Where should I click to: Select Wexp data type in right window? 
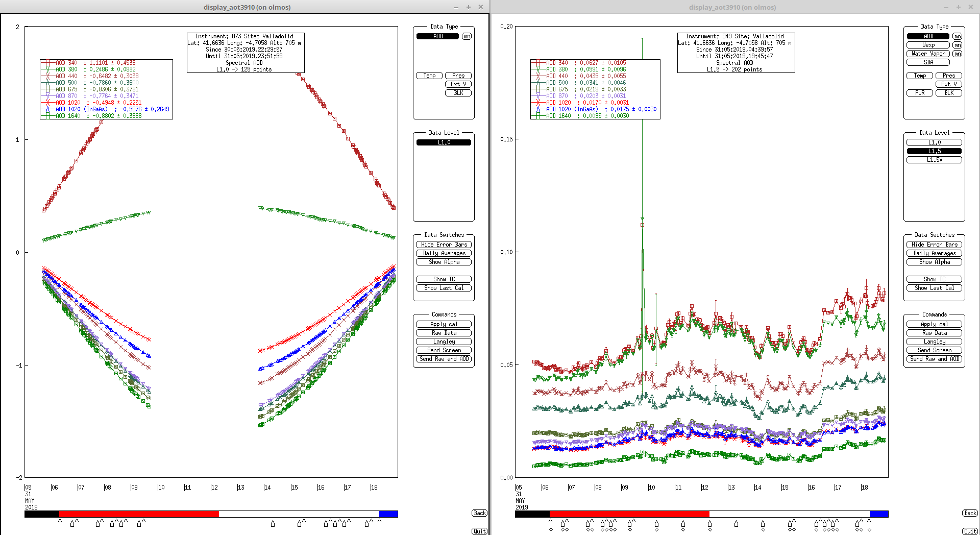(x=928, y=45)
